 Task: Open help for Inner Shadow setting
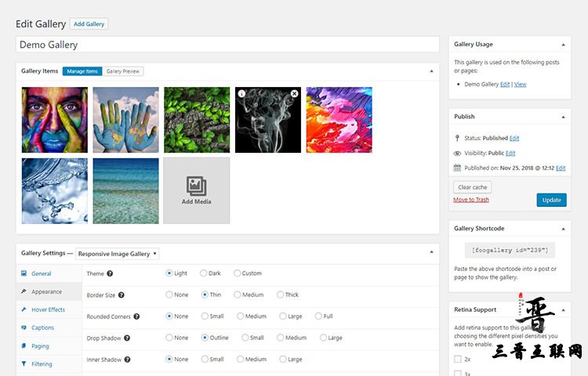(128, 360)
